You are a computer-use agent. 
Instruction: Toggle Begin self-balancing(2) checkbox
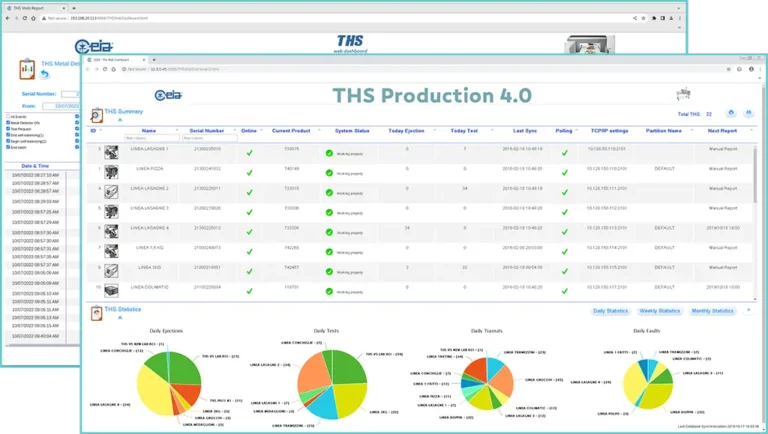[8, 141]
